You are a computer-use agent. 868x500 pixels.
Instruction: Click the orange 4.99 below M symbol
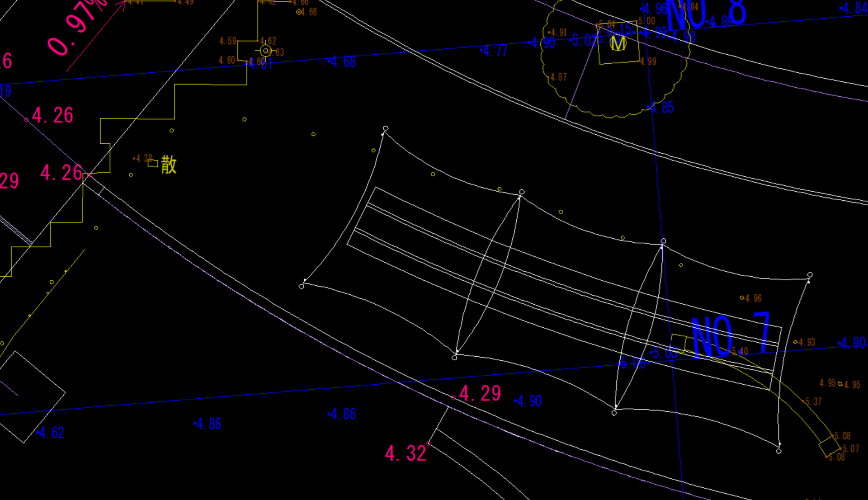pyautogui.click(x=648, y=61)
